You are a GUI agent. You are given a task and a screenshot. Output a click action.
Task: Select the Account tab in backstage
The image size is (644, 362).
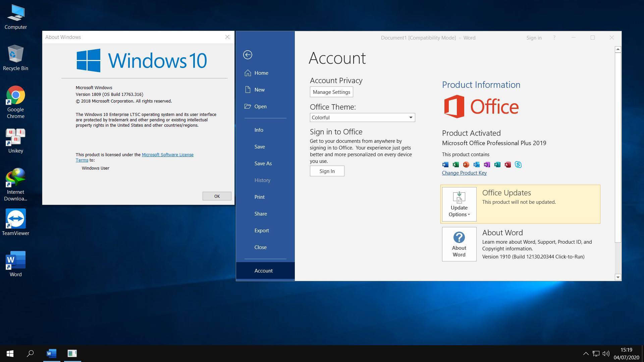click(x=265, y=270)
